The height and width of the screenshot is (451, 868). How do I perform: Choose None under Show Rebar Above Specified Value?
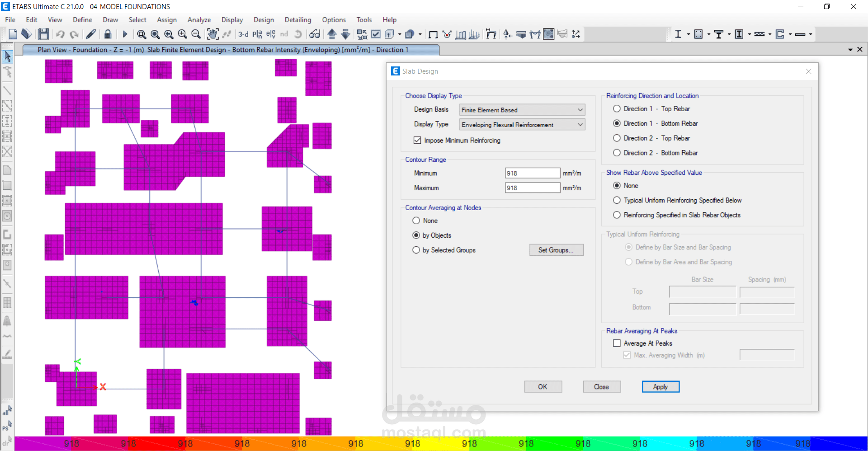coord(626,186)
